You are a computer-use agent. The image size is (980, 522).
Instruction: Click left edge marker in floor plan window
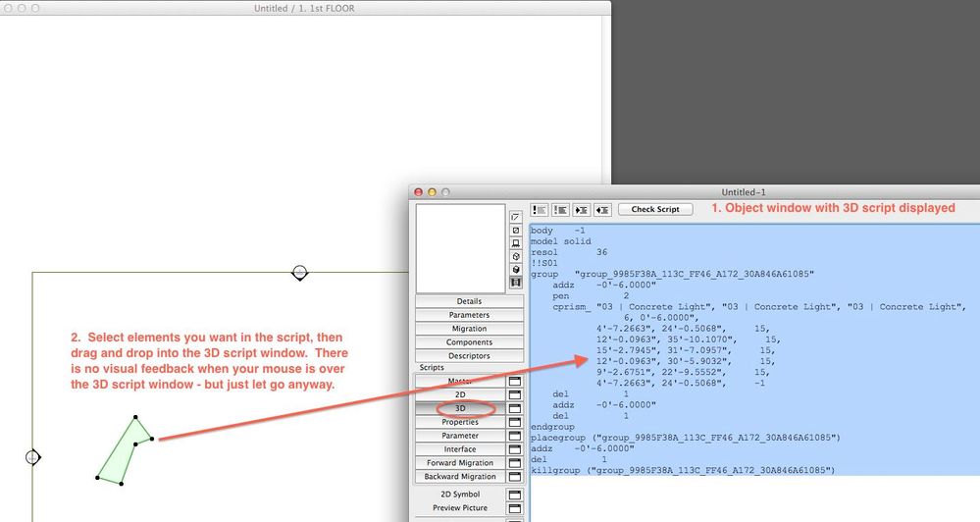32,457
